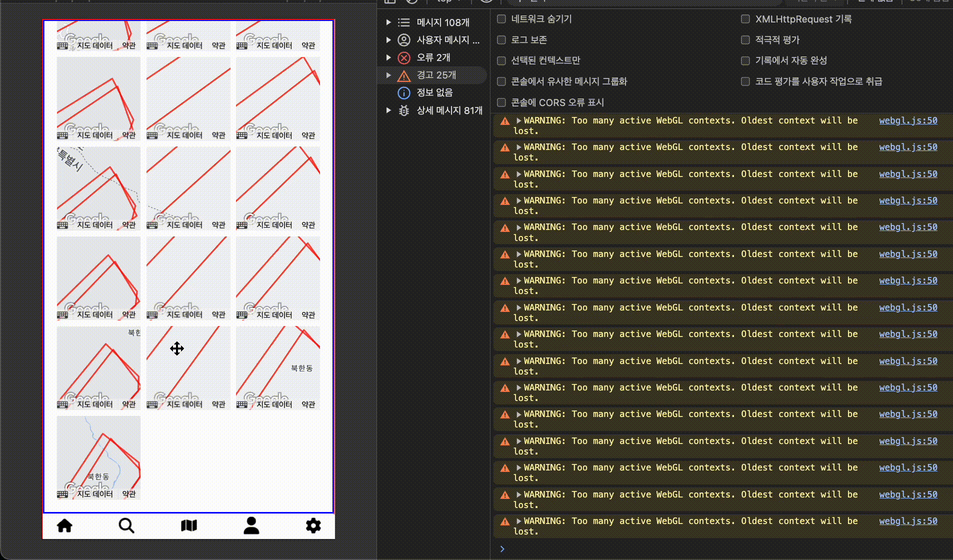The image size is (953, 560).
Task: Select the home icon in bottom navigation
Action: pyautogui.click(x=64, y=525)
